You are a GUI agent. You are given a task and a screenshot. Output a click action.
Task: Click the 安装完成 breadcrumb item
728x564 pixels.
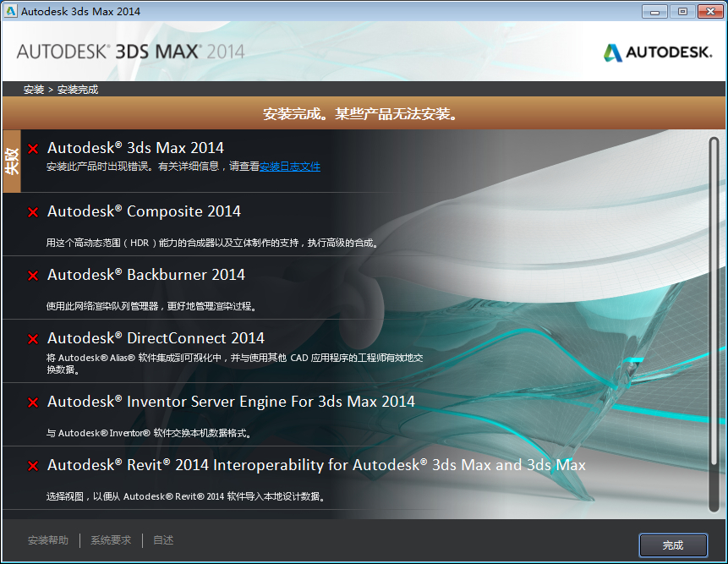(x=78, y=89)
